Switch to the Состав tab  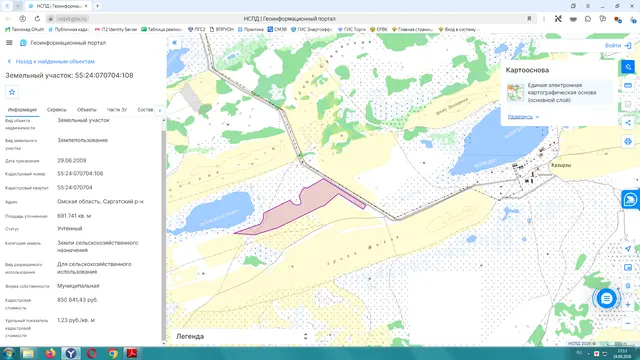(x=145, y=110)
